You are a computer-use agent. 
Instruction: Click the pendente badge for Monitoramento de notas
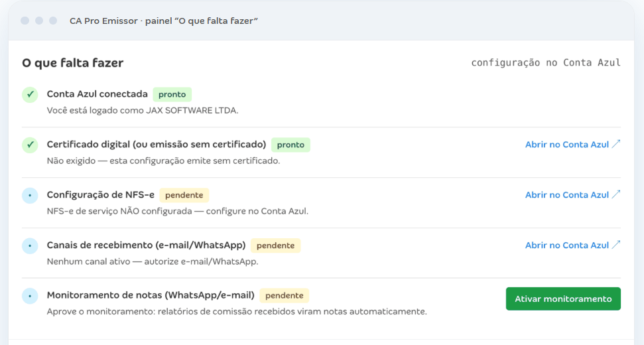pos(285,295)
